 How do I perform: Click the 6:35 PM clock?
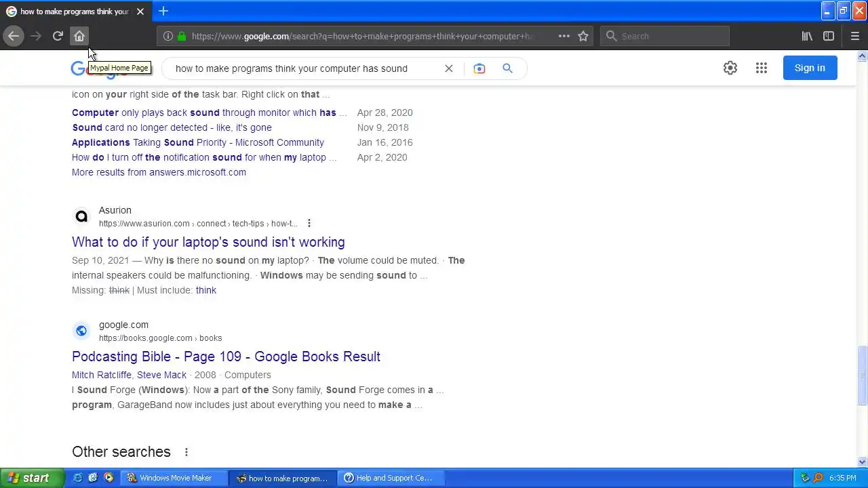pyautogui.click(x=843, y=478)
